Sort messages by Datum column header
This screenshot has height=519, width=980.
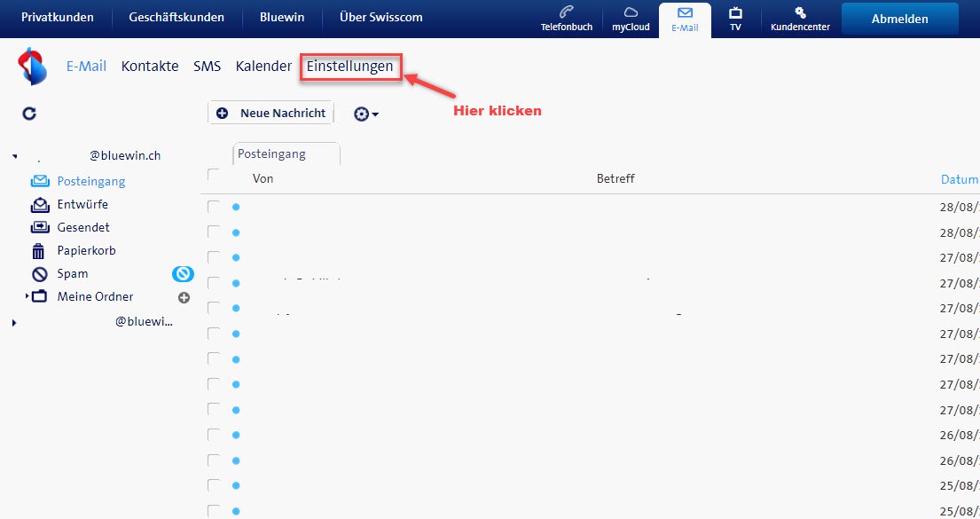(959, 179)
